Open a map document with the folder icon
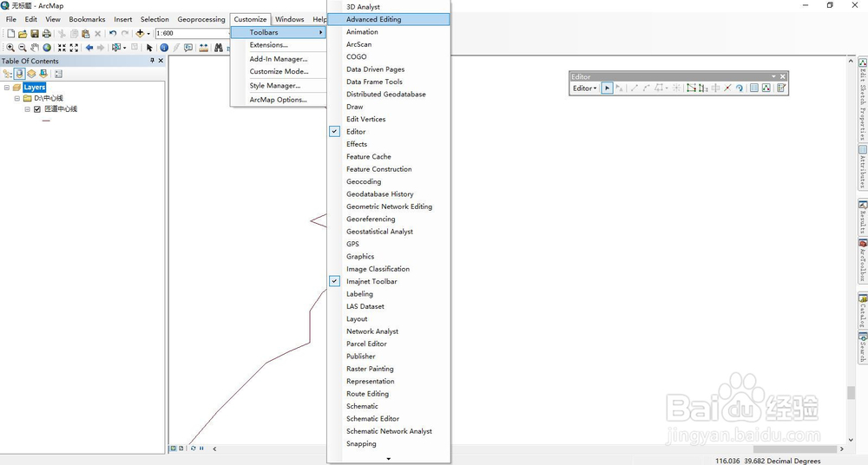Screen dimensions: 868x465 point(23,34)
